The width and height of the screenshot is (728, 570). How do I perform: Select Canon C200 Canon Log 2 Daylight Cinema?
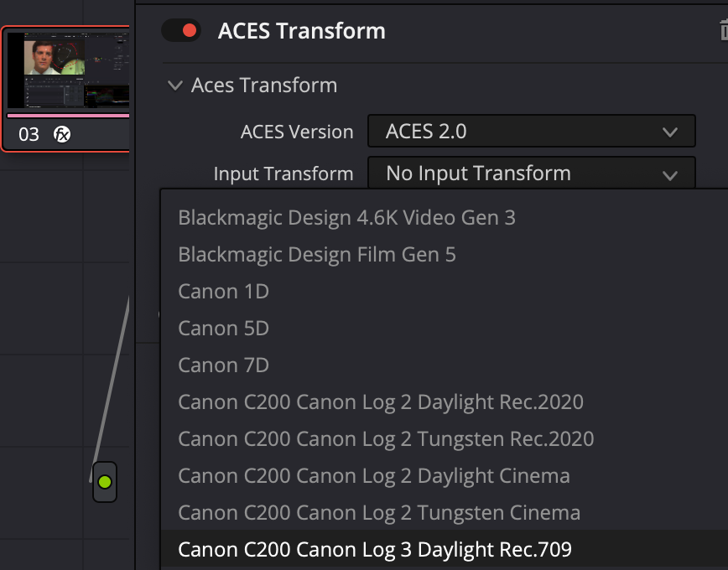tap(444, 476)
